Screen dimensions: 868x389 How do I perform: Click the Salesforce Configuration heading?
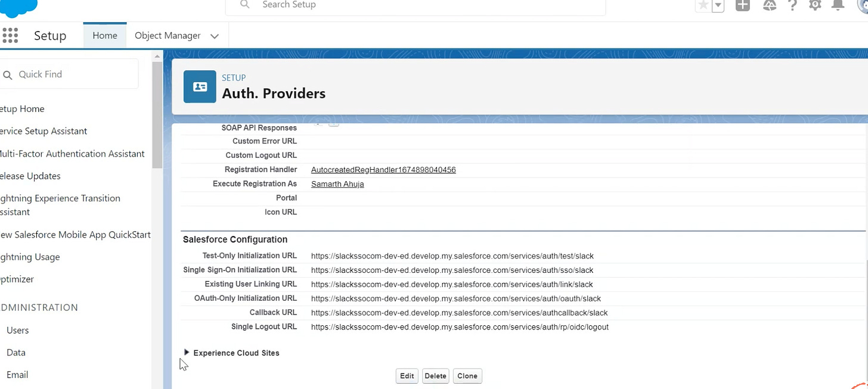click(235, 239)
